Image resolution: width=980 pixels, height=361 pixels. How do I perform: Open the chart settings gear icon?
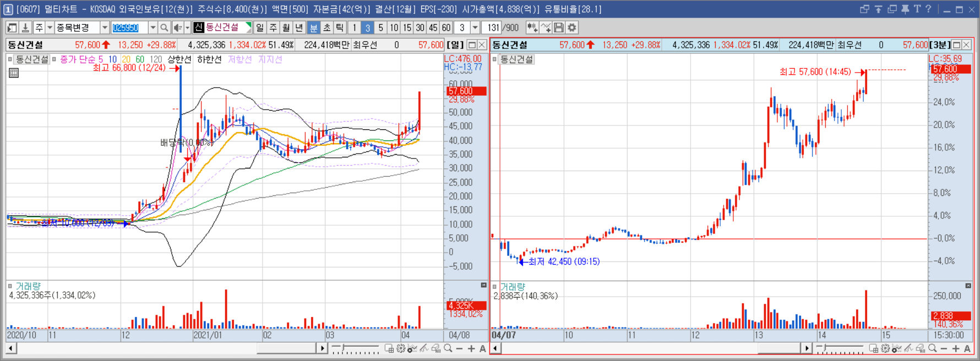point(572,28)
